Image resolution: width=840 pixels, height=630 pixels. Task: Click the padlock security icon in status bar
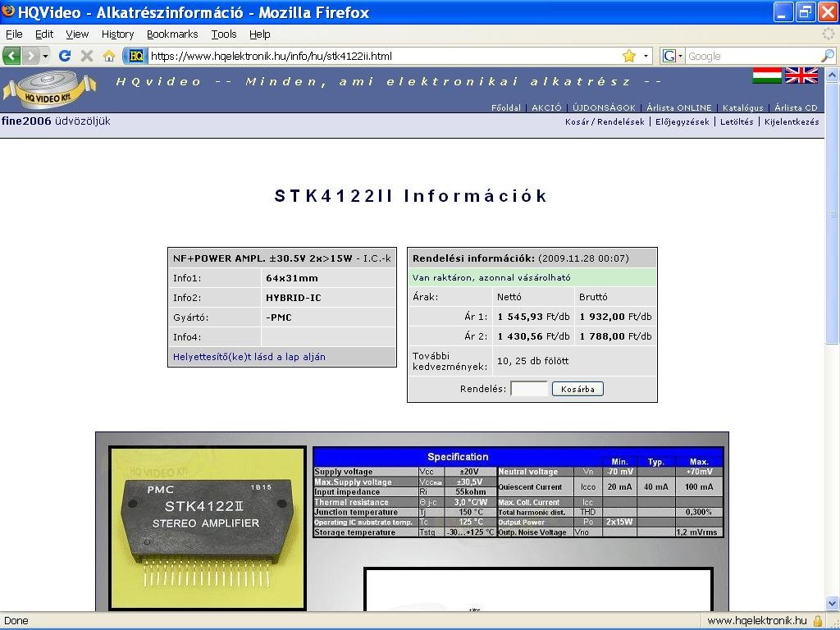coord(818,621)
